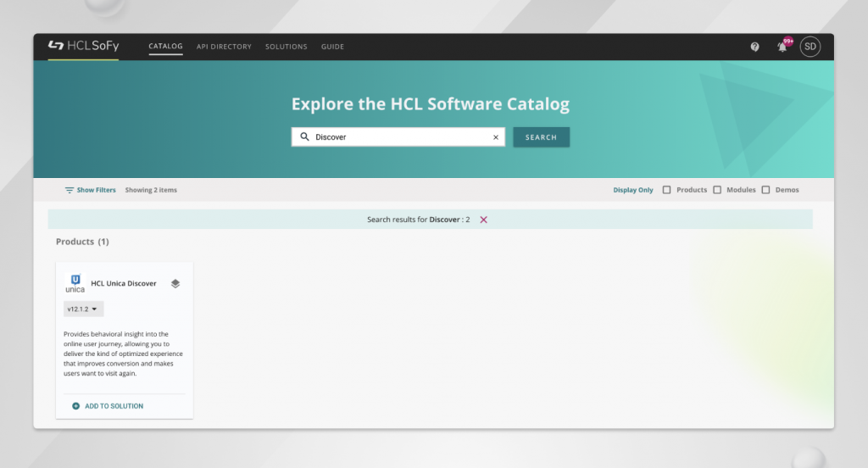
Task: Open the HCL Unica Discover title
Action: click(x=124, y=283)
